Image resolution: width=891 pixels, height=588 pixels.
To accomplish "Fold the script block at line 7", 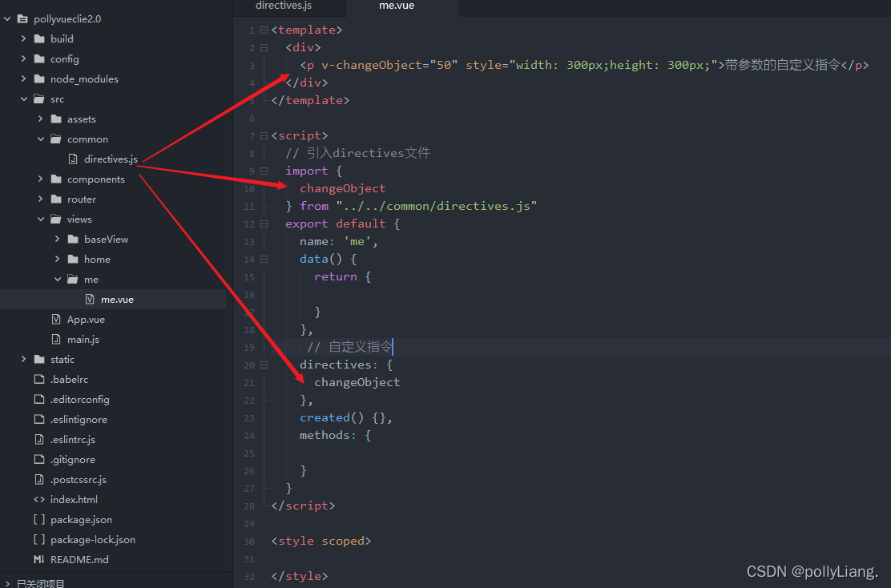I will click(x=264, y=135).
